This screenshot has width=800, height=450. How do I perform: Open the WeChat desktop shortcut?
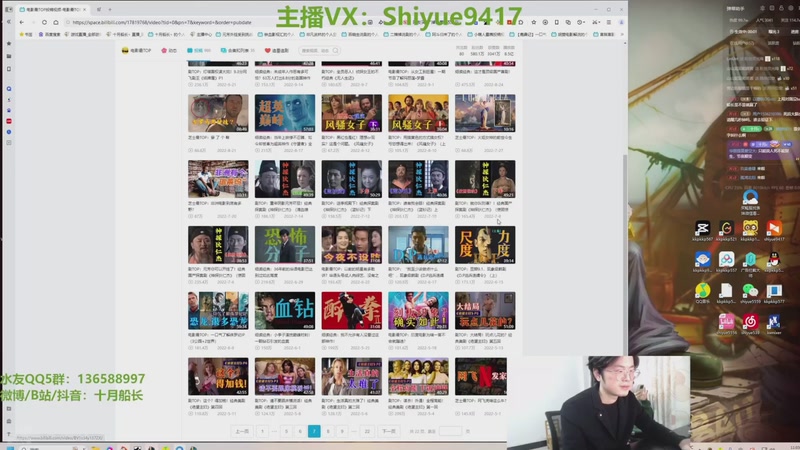[x=749, y=291]
